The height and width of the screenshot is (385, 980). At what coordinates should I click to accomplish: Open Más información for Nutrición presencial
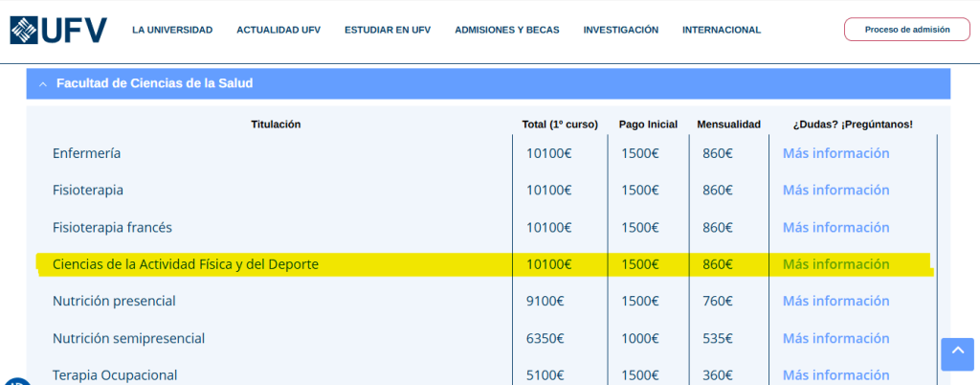tap(835, 302)
